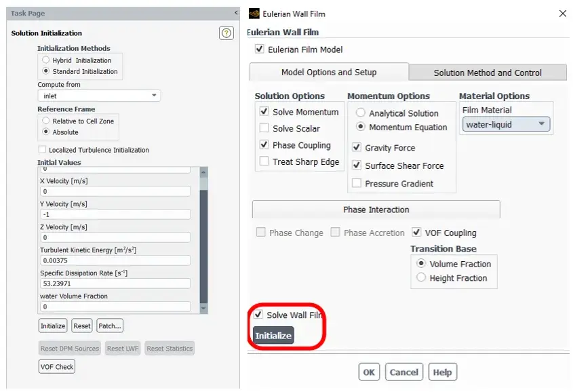Switch to Solution Method and Control tab

(x=488, y=73)
